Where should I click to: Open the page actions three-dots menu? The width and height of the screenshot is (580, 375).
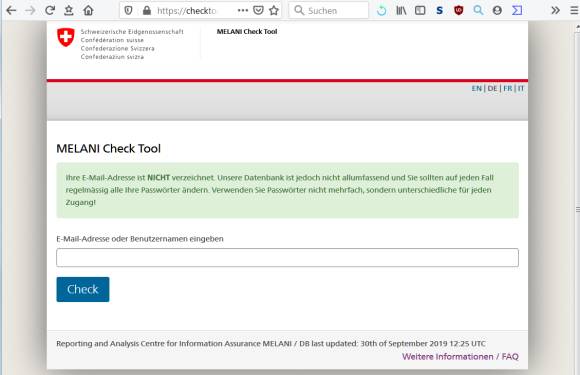tap(243, 10)
